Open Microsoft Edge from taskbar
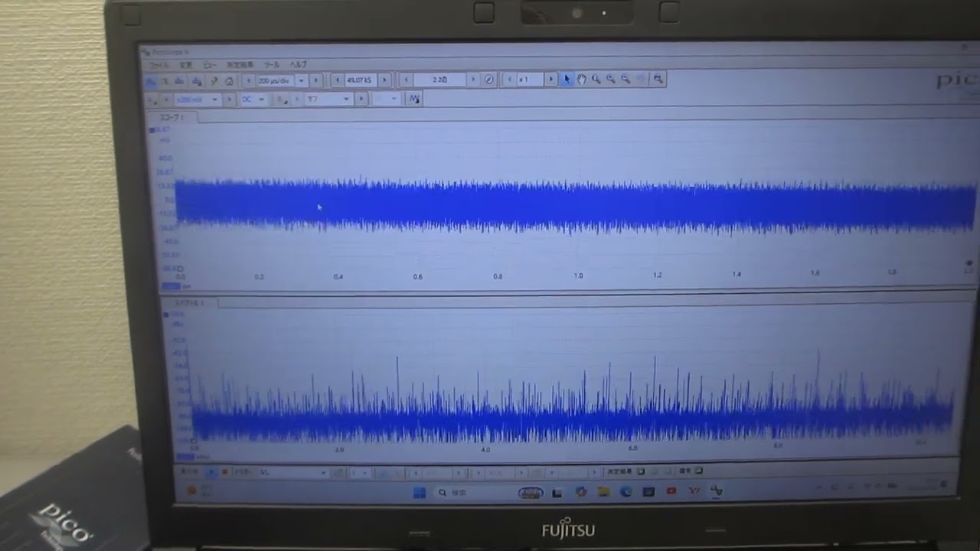The width and height of the screenshot is (980, 551). click(x=626, y=491)
